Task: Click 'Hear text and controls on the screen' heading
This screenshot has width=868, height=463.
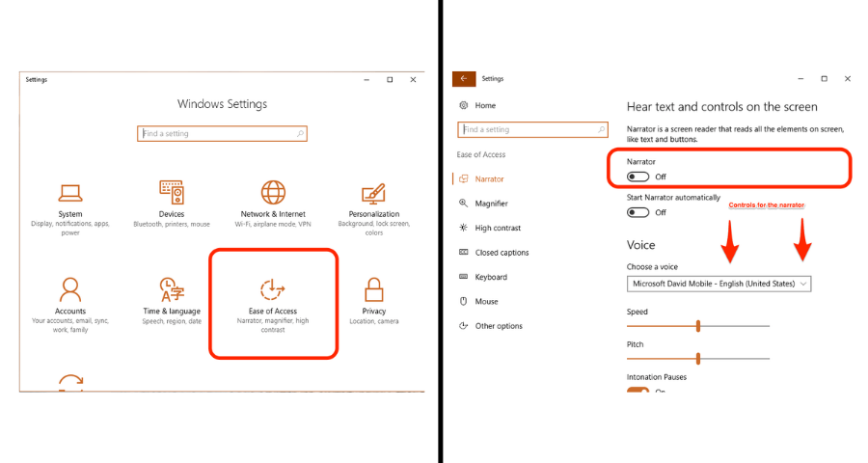Action: [721, 106]
